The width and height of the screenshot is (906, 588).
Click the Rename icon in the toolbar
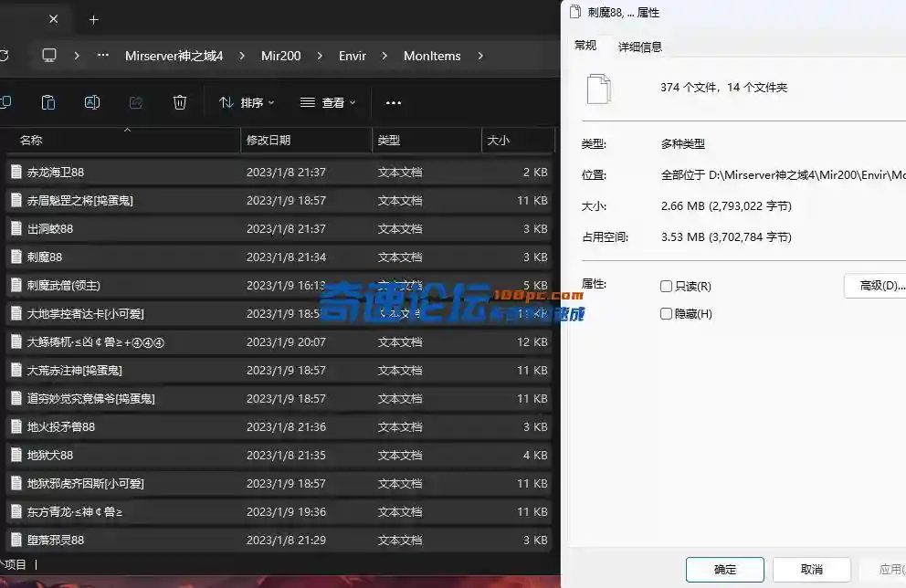[92, 102]
